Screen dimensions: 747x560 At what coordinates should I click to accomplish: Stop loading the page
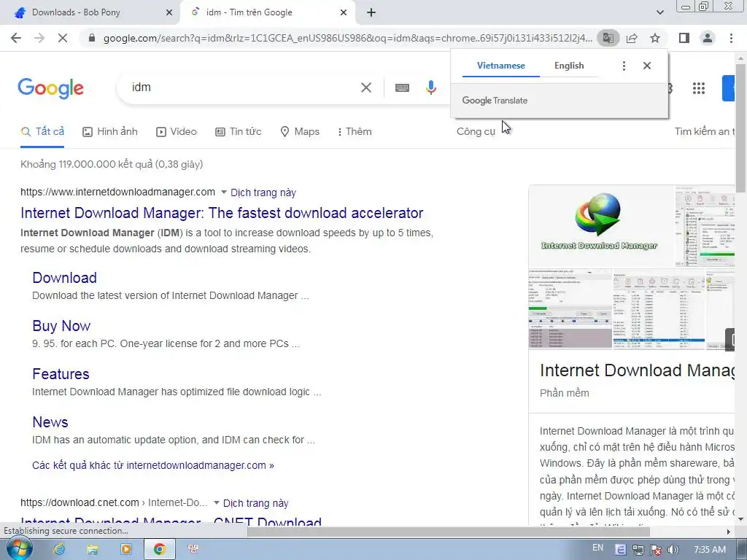coord(63,38)
